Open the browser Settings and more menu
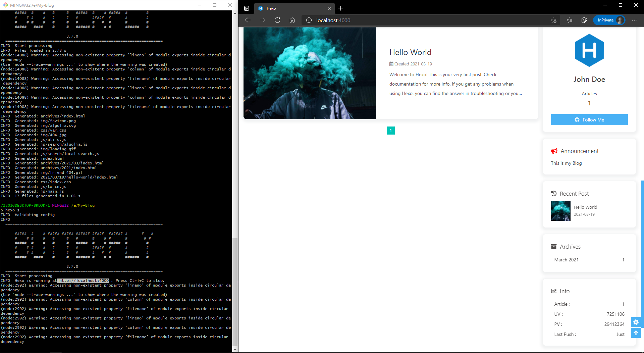This screenshot has height=353, width=644. [x=634, y=20]
